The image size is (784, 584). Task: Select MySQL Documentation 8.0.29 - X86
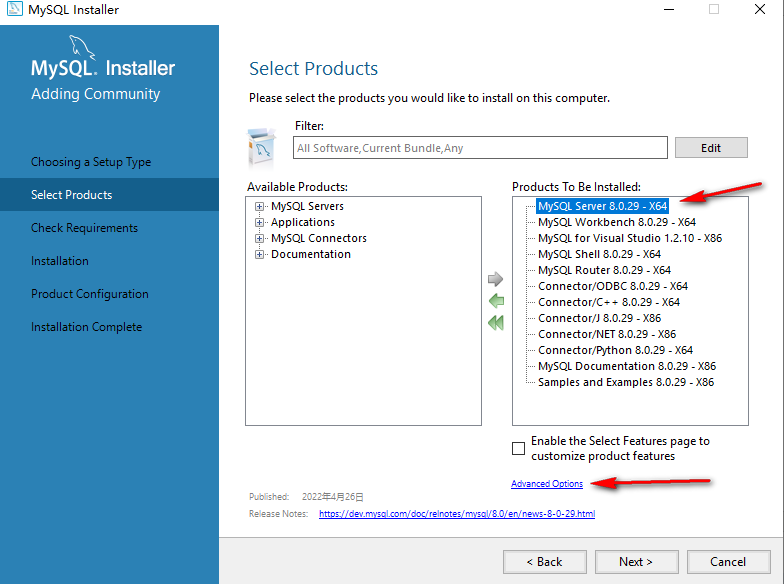tap(627, 366)
